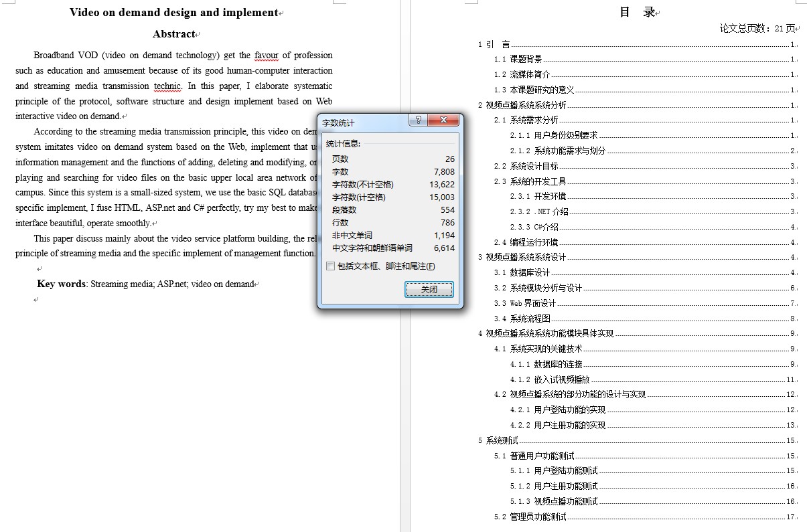Select the 字数 7,808 row

pos(393,171)
